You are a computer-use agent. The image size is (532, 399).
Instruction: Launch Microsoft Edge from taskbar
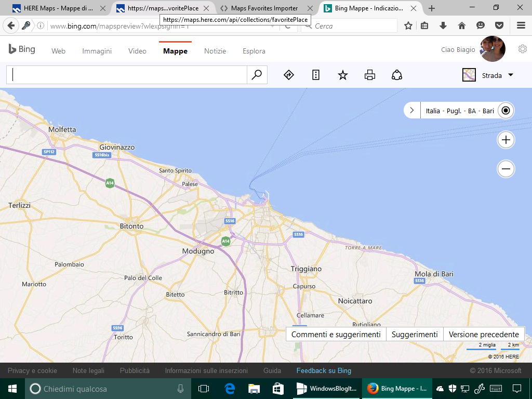(x=229, y=389)
